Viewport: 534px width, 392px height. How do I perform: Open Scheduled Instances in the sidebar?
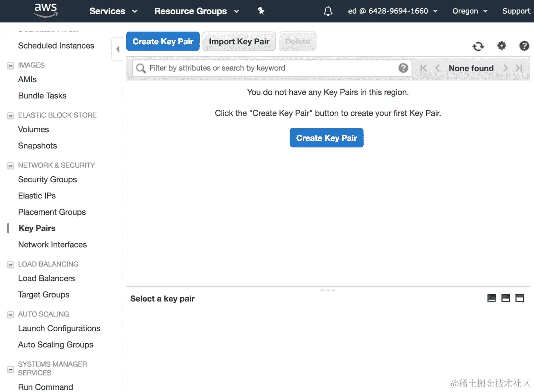pyautogui.click(x=56, y=45)
